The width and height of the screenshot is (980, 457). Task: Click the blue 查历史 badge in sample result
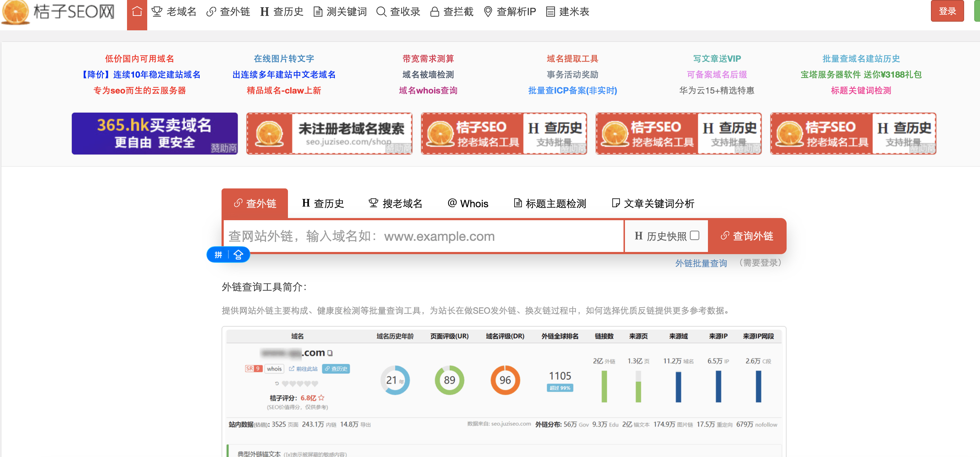coord(336,369)
